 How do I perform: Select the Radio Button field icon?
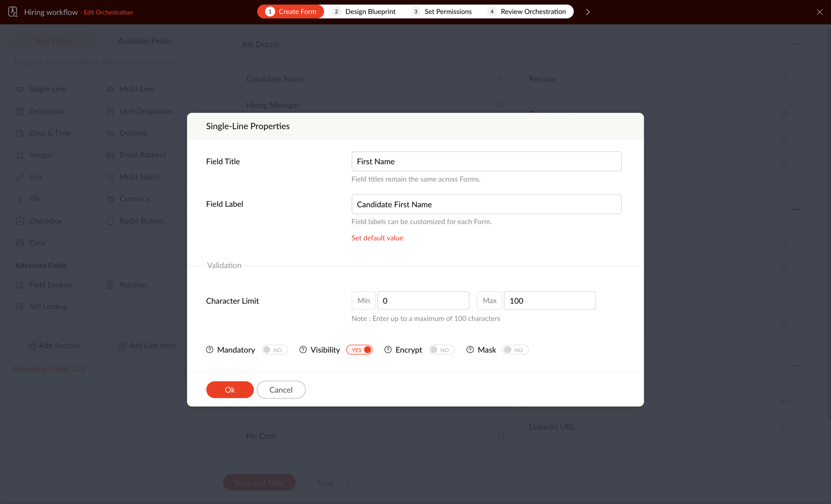pos(110,221)
